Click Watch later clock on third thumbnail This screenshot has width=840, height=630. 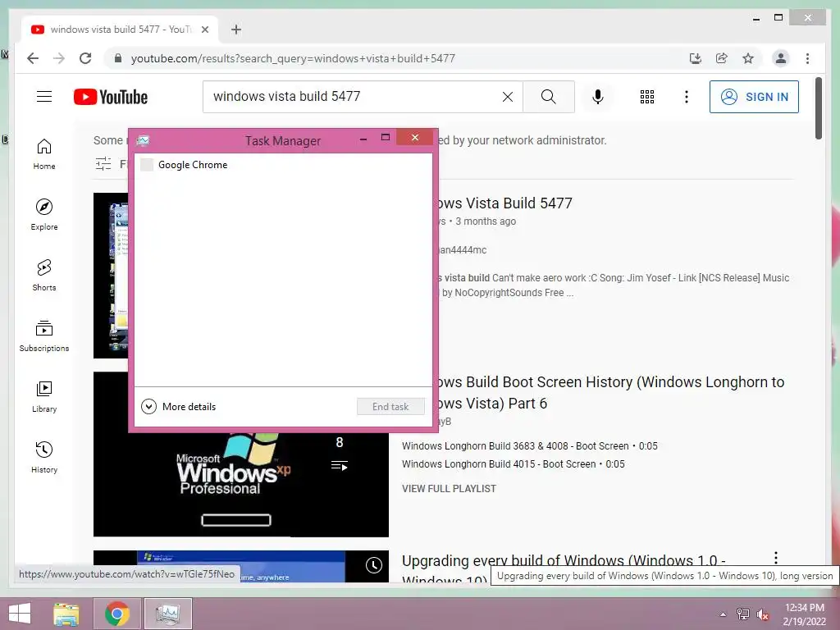[374, 565]
